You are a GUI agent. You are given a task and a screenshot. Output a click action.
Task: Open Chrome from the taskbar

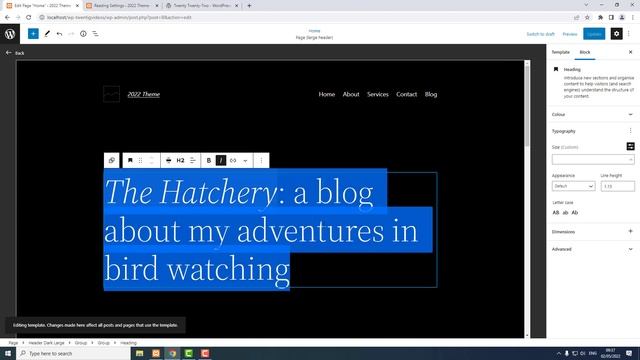pos(172,353)
